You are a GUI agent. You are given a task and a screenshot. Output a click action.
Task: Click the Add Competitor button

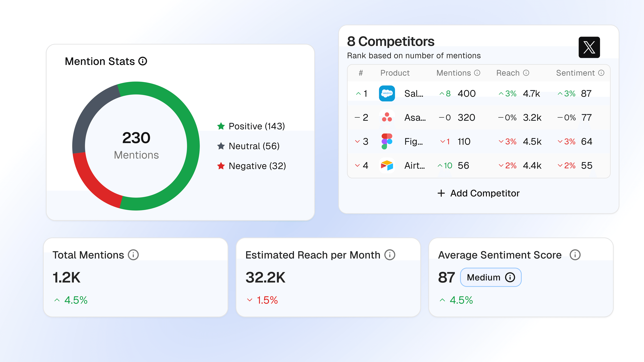coord(479,193)
